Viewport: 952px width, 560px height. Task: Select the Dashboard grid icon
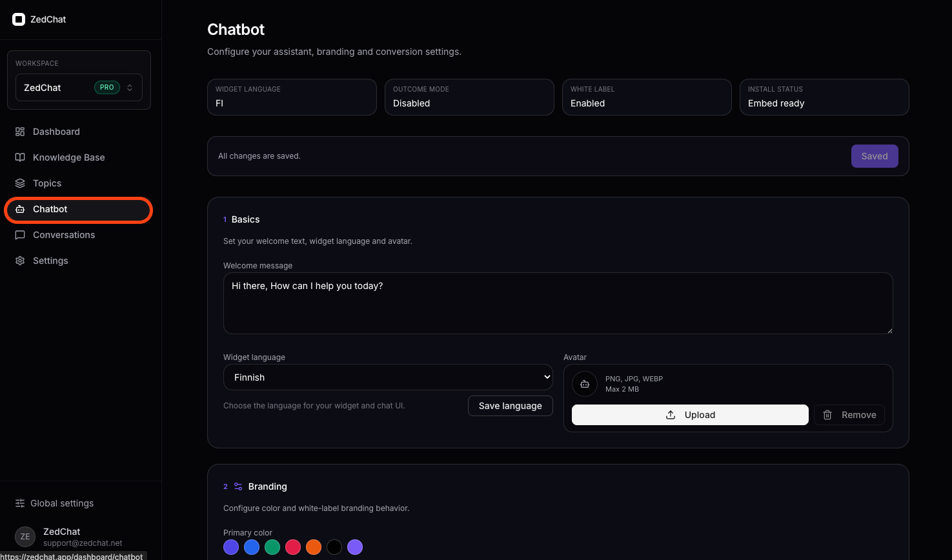(20, 132)
